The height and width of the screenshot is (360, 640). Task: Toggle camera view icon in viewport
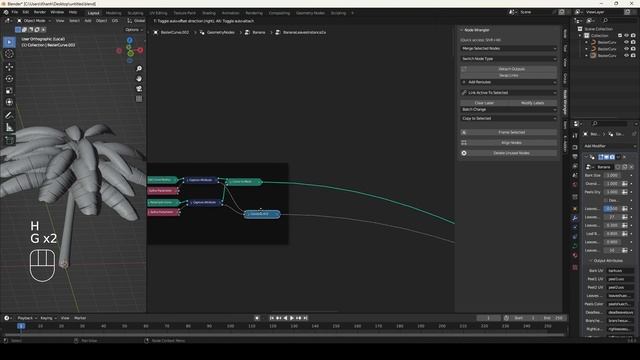click(x=139, y=89)
